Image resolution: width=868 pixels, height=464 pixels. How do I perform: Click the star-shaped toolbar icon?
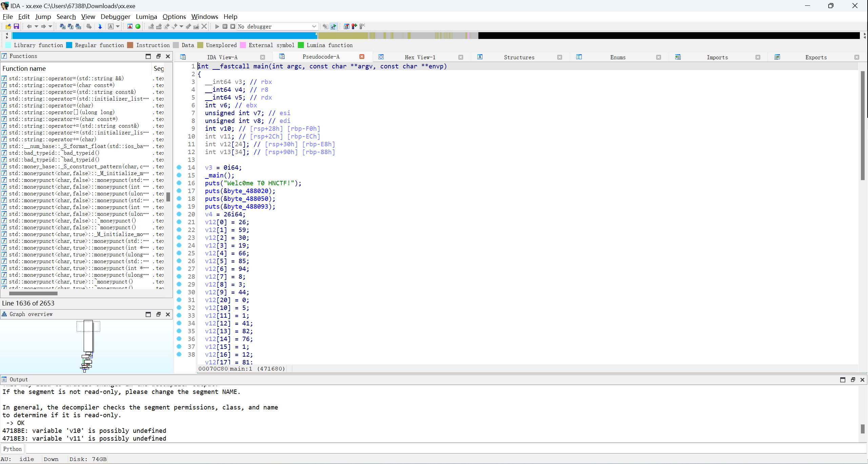pyautogui.click(x=188, y=26)
